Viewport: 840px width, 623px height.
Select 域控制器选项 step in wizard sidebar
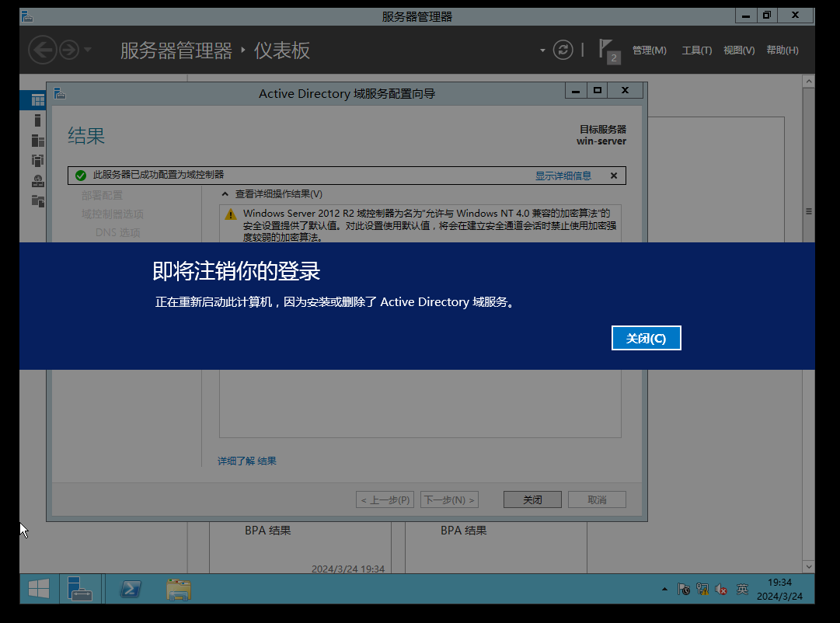coord(113,214)
